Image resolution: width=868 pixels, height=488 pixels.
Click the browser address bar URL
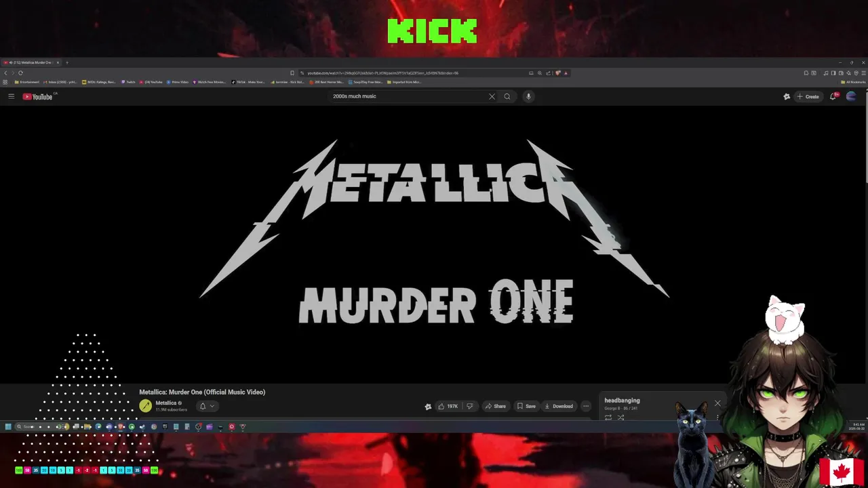[x=382, y=73]
